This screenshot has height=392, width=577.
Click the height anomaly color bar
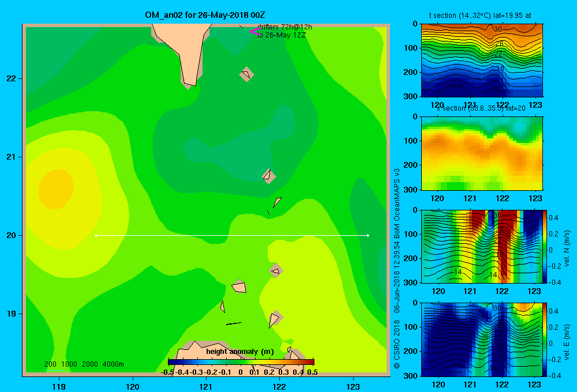coord(241,362)
